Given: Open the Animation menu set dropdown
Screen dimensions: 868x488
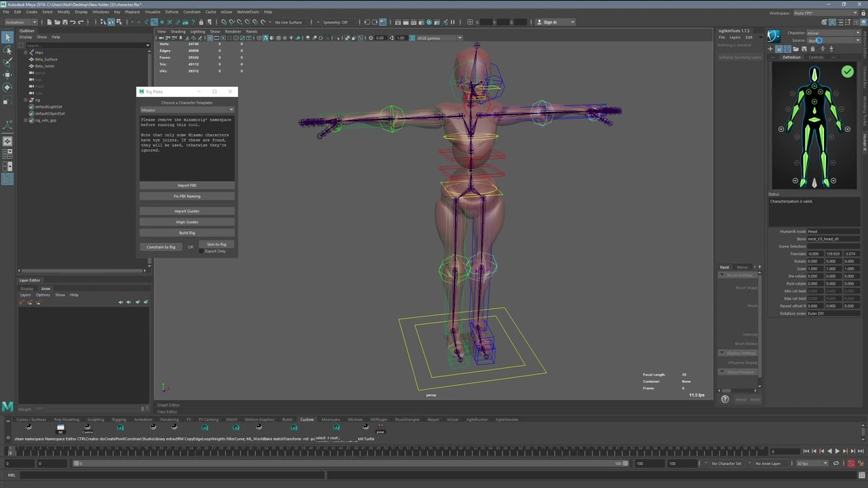Looking at the screenshot, I should click(x=21, y=22).
